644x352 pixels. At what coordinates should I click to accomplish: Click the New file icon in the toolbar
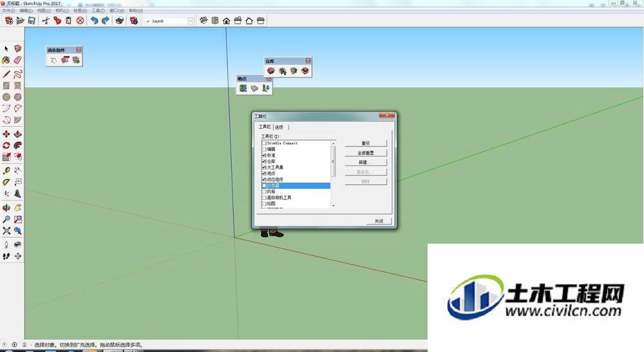click(9, 21)
